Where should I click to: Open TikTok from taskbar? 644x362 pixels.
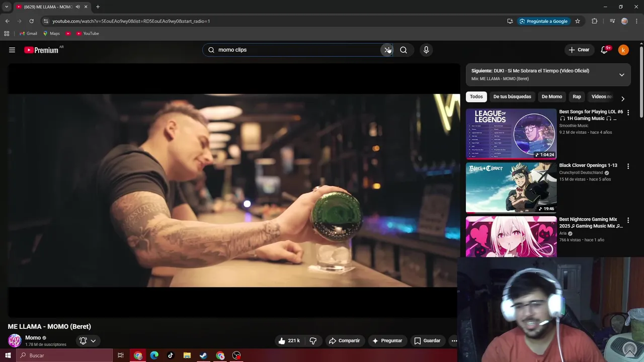click(x=171, y=355)
